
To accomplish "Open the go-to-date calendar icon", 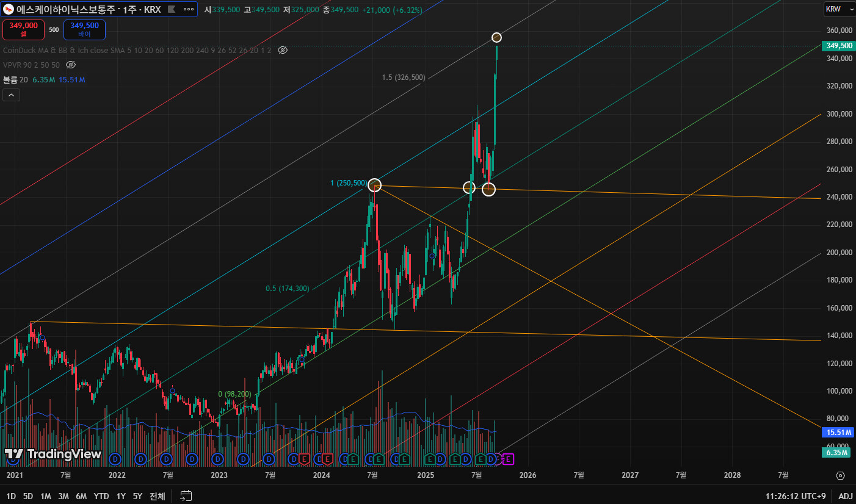I will (x=186, y=496).
